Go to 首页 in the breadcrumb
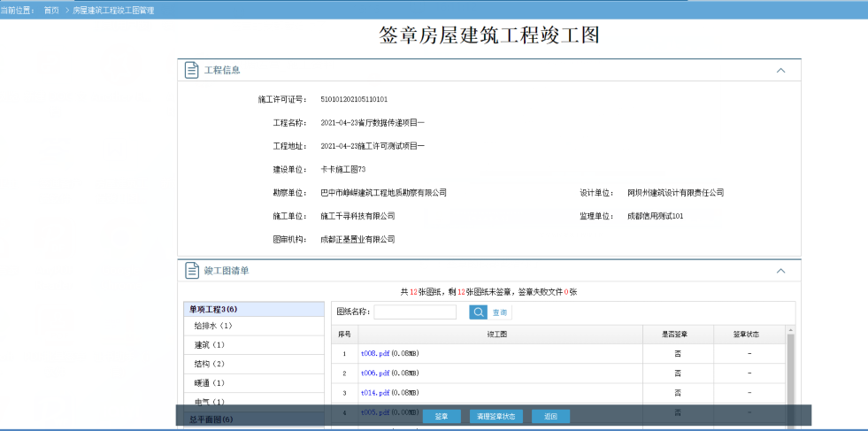 click(51, 11)
